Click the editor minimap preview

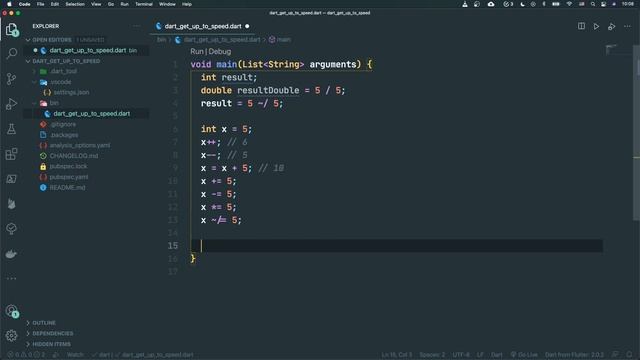[x=611, y=50]
